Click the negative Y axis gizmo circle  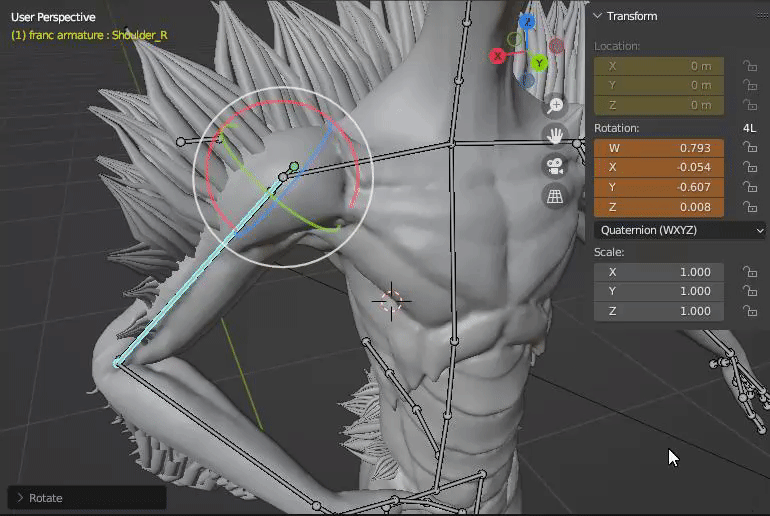tap(514, 39)
